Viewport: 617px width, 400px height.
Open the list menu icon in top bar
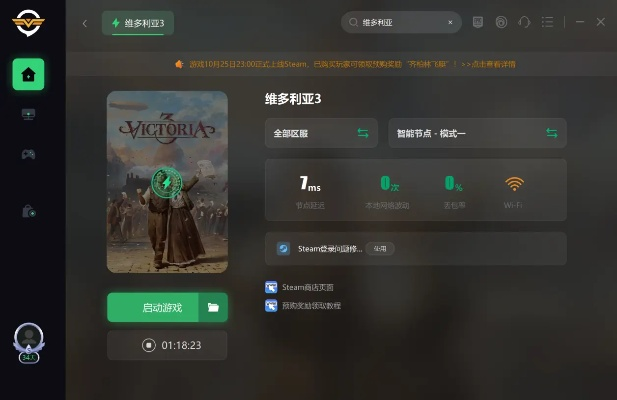click(547, 22)
